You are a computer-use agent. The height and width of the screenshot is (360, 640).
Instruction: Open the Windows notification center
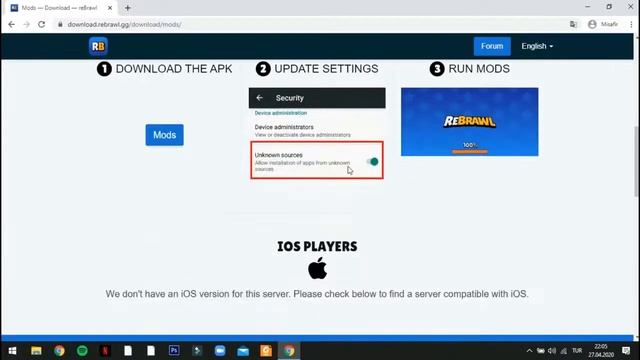[626, 351]
